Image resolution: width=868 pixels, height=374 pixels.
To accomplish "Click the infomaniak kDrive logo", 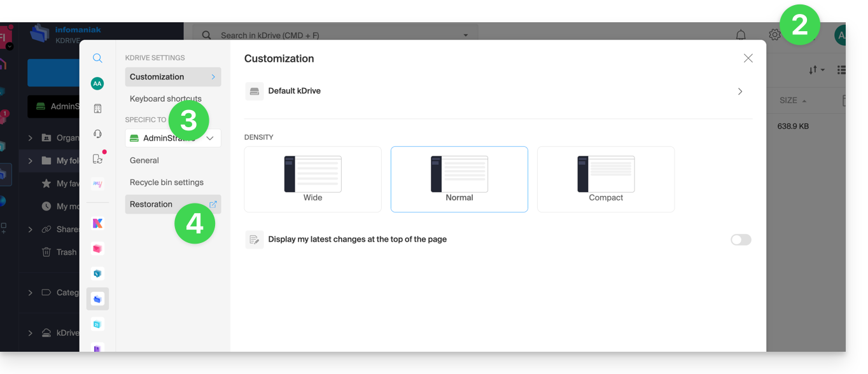I will pos(66,34).
